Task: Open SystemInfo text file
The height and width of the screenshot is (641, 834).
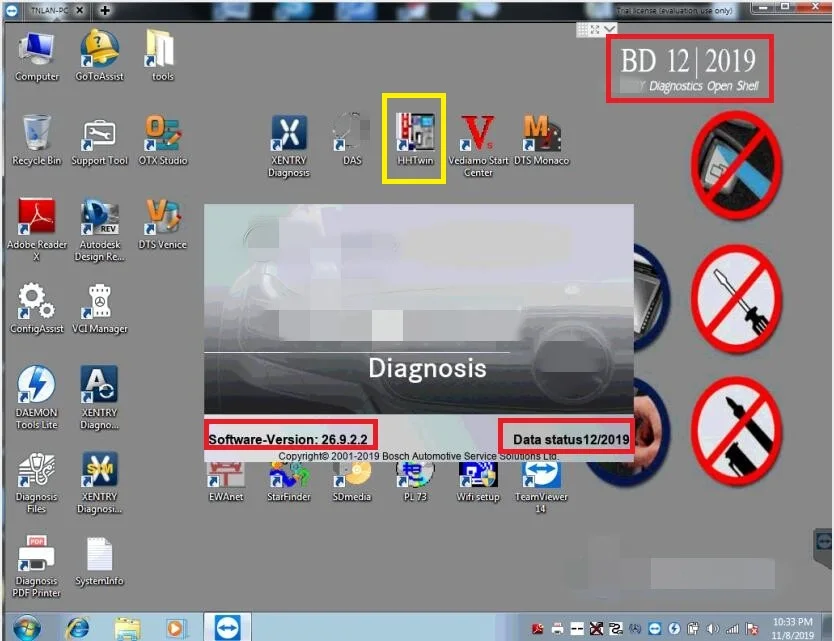Action: 99,561
